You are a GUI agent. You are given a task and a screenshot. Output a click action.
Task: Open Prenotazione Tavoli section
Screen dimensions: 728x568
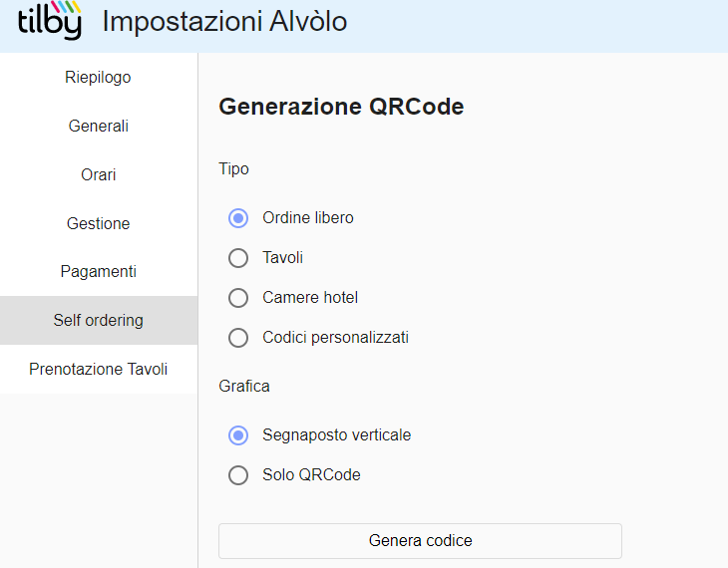(99, 369)
